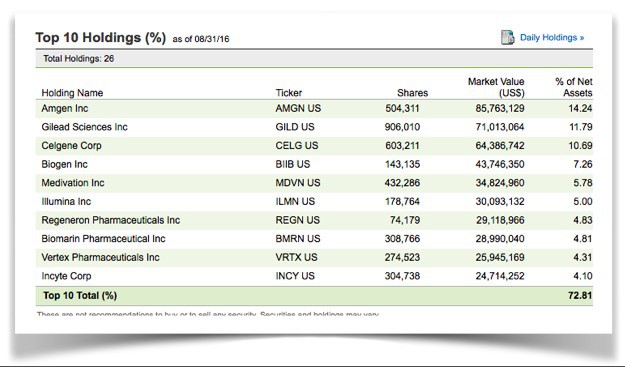Click the Incyte Corp holding

click(x=66, y=276)
